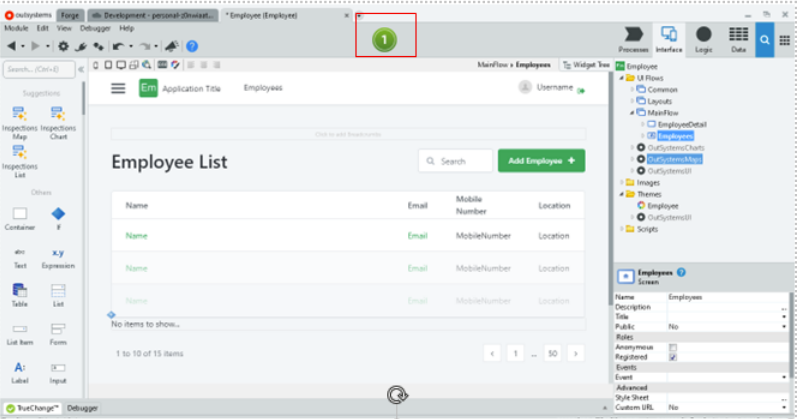Collapse the UI Flows folder
This screenshot has height=419, width=797.
[x=622, y=78]
